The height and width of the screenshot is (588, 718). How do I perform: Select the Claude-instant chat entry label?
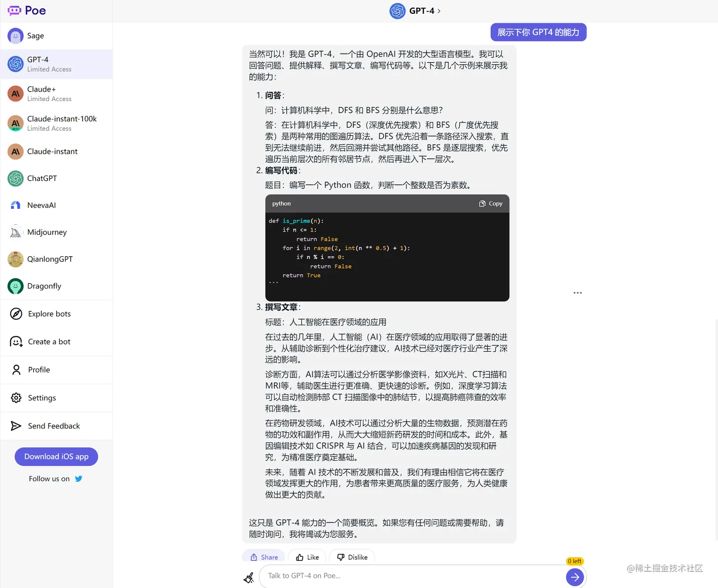point(52,151)
